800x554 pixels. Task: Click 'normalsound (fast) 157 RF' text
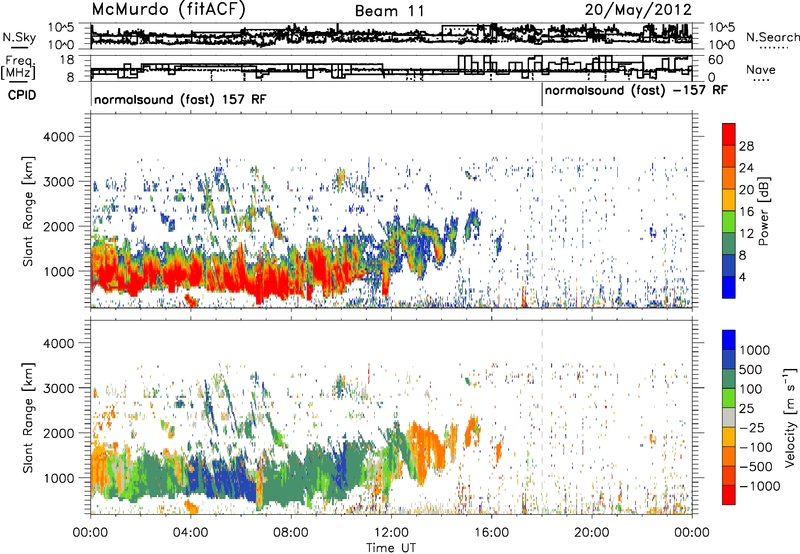tap(180, 99)
